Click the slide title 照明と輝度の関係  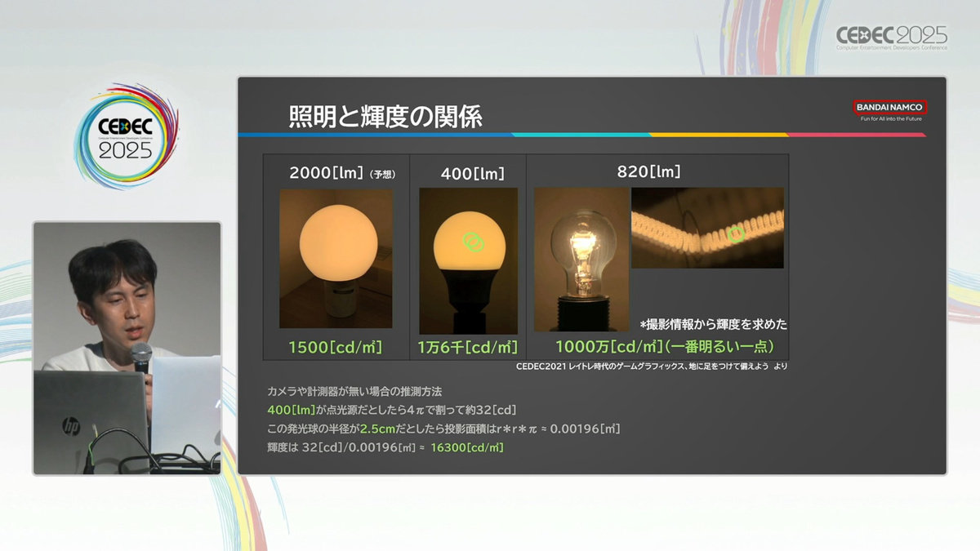(x=385, y=117)
